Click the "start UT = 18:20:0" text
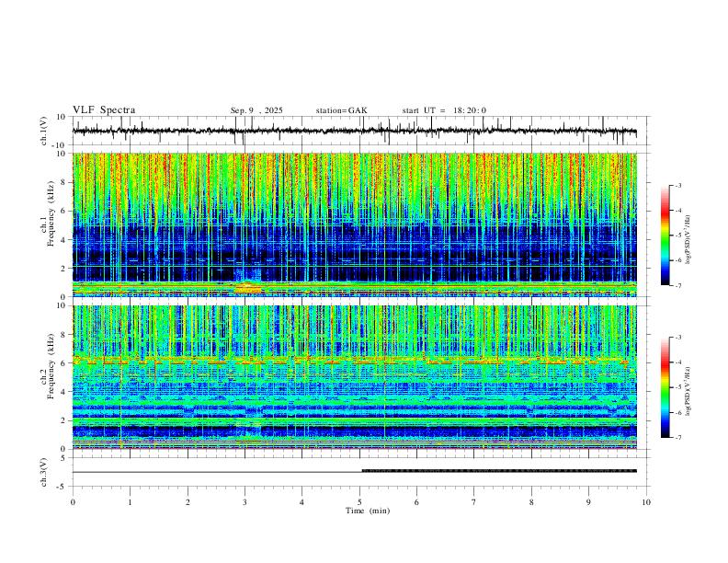Viewport: 728px width, 563px height. coord(444,110)
